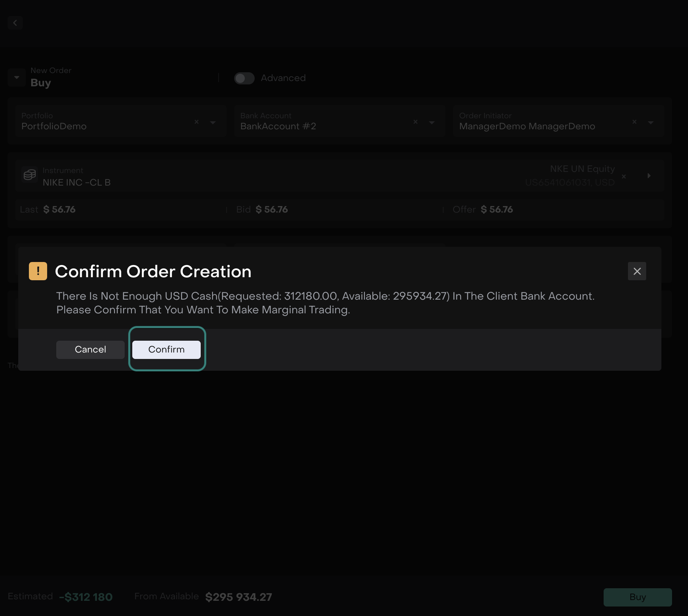The image size is (688, 616).
Task: Click the green Buy button
Action: (637, 597)
